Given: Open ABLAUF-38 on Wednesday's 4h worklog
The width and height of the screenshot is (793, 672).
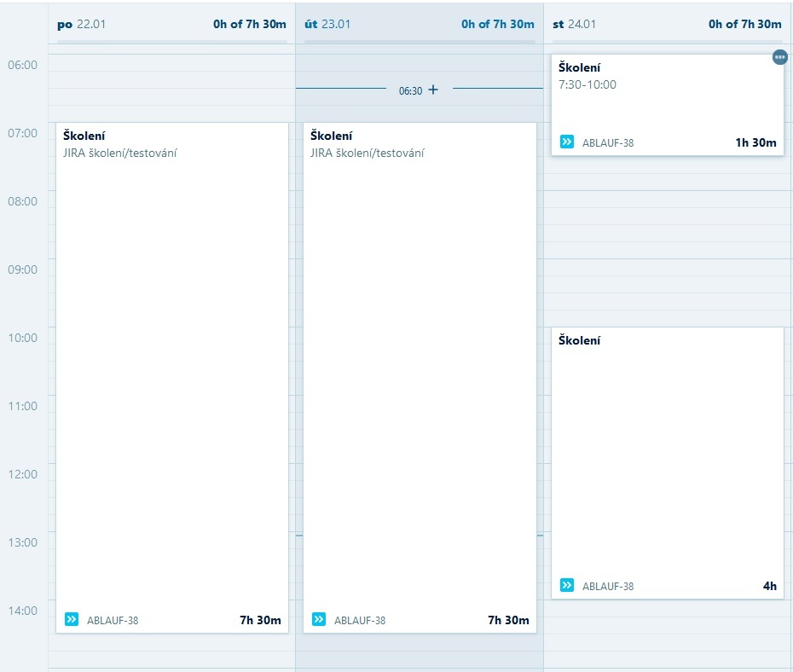Looking at the screenshot, I should click(608, 587).
